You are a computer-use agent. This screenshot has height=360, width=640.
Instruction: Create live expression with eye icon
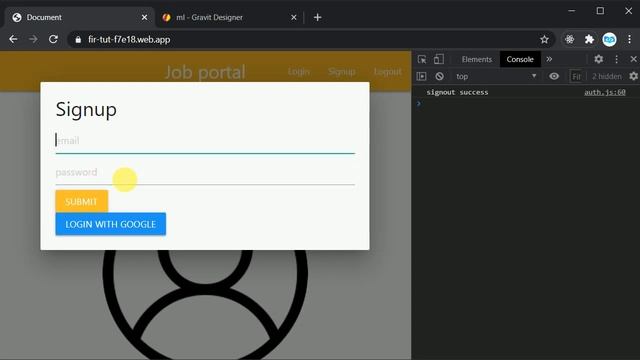(x=554, y=76)
